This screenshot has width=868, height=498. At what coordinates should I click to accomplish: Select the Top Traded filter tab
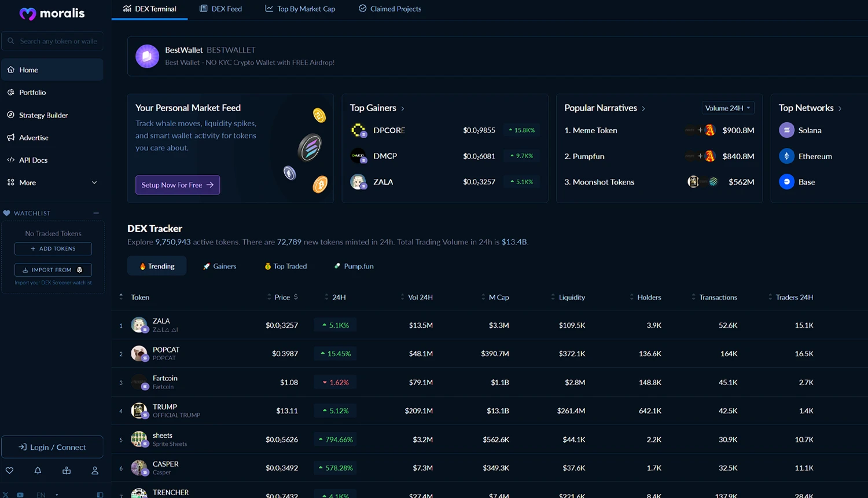(x=286, y=266)
